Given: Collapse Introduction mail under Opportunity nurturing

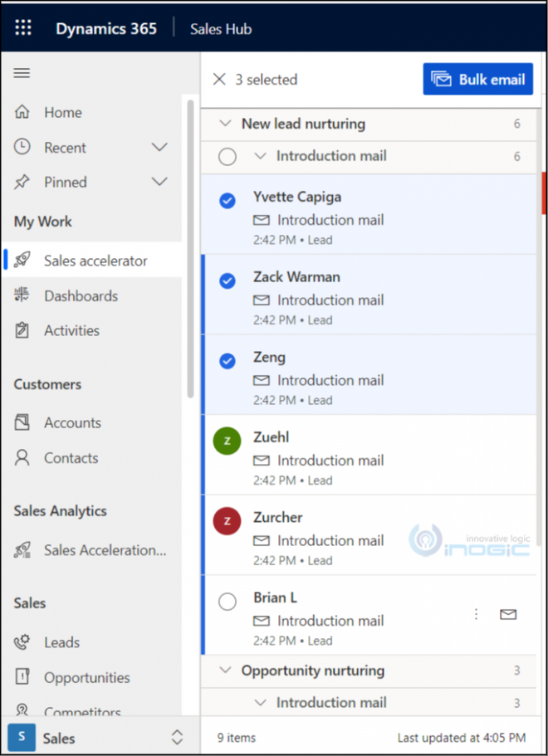Looking at the screenshot, I should click(260, 703).
